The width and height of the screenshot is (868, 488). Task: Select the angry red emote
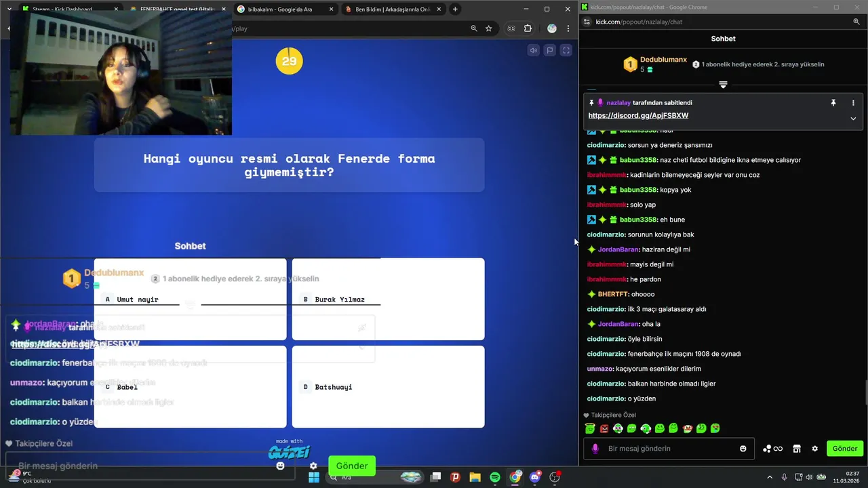coord(604,428)
